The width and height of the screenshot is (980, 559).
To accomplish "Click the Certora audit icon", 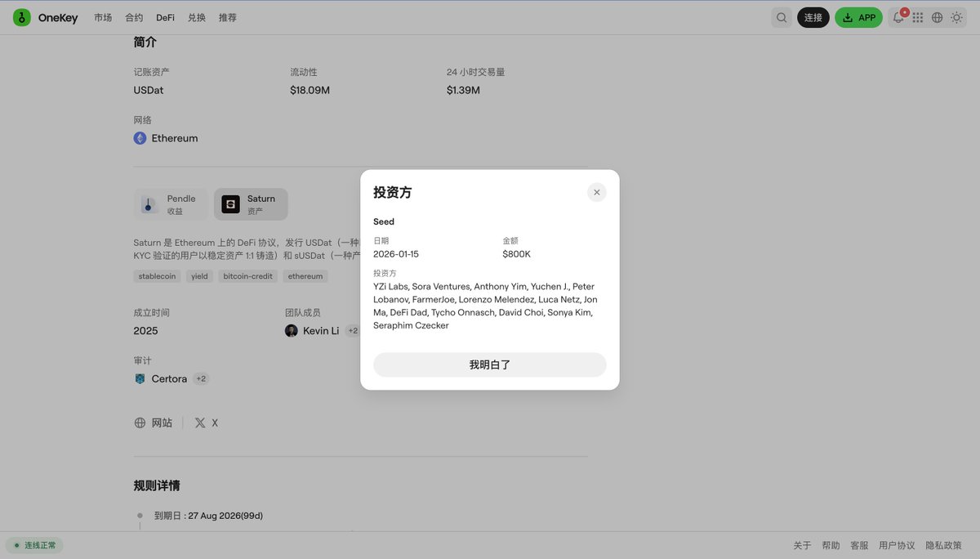I will tap(140, 378).
